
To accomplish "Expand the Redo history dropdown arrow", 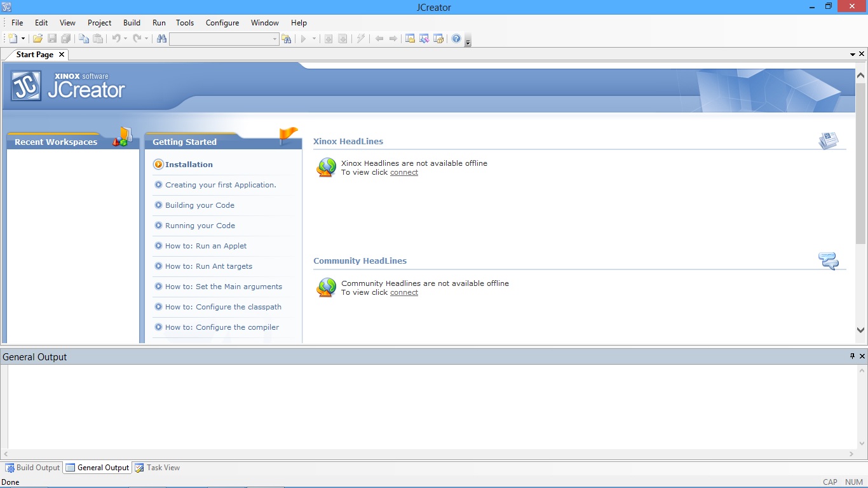I will coord(146,39).
